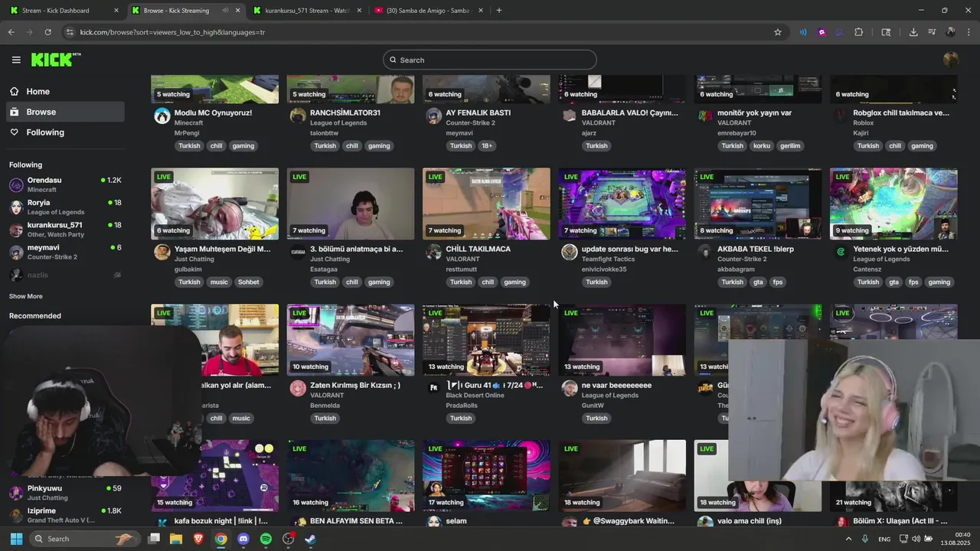Open Discord from taskbar

(243, 539)
